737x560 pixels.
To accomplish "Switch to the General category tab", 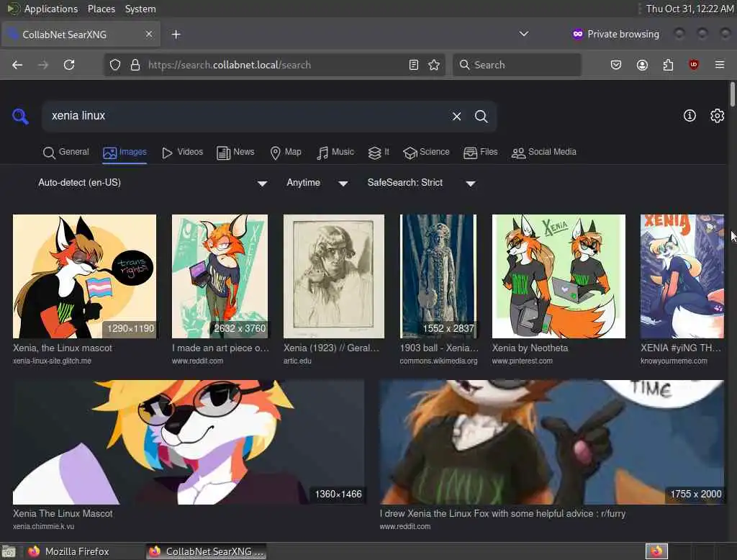I will click(65, 153).
